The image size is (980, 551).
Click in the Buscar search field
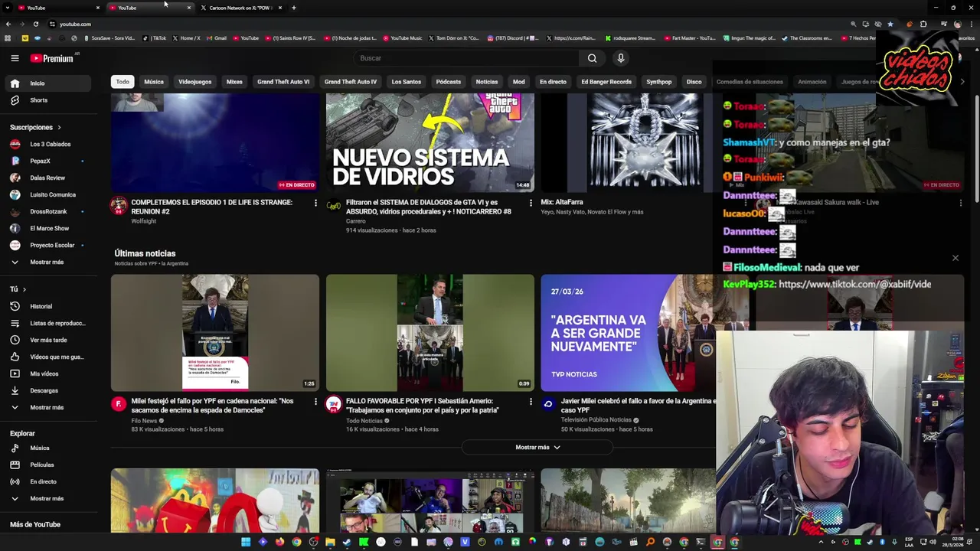467,58
